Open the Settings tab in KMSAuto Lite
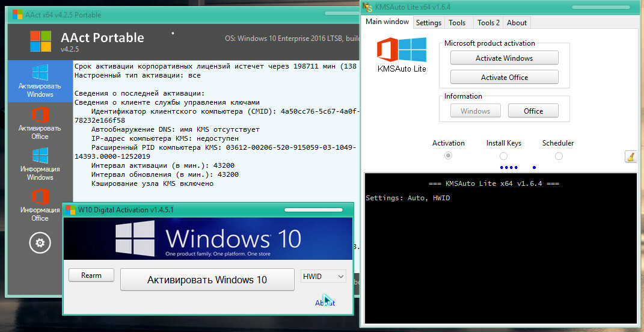Image resolution: width=644 pixels, height=332 pixels. pyautogui.click(x=428, y=23)
